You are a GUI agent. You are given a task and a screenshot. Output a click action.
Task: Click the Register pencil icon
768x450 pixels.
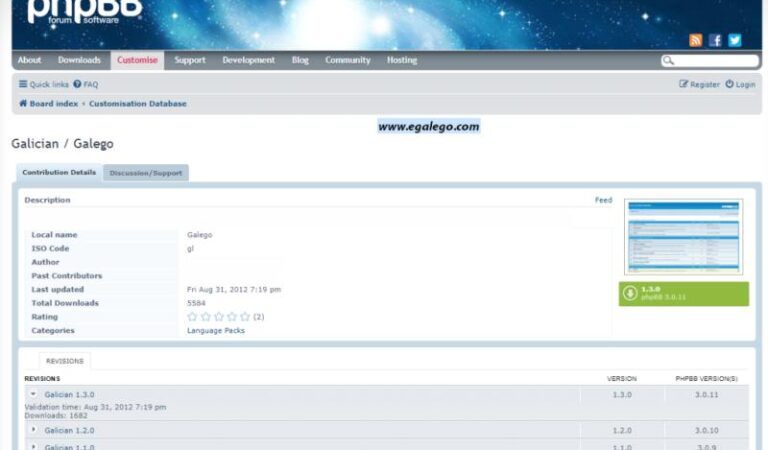(x=683, y=84)
